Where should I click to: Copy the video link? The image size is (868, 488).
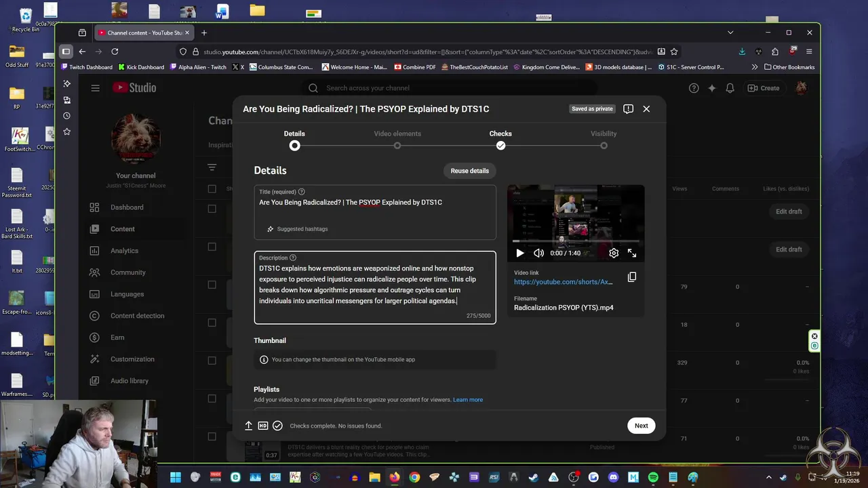(x=632, y=277)
